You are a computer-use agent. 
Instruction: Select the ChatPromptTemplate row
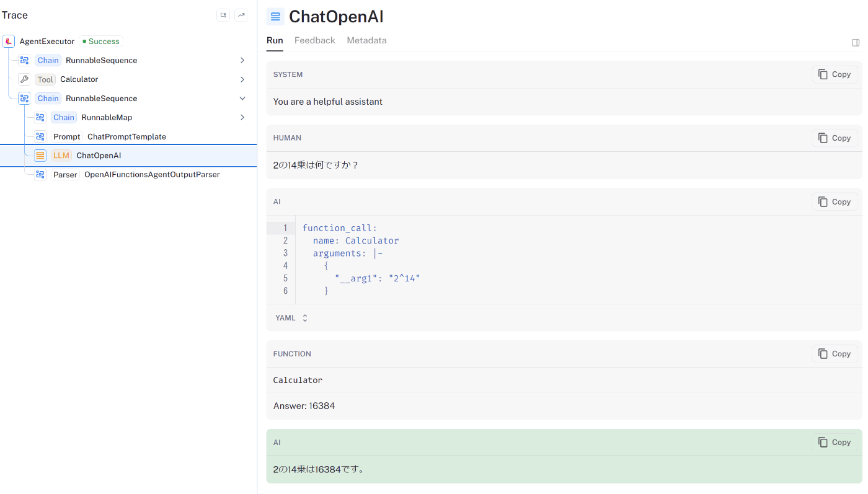128,136
